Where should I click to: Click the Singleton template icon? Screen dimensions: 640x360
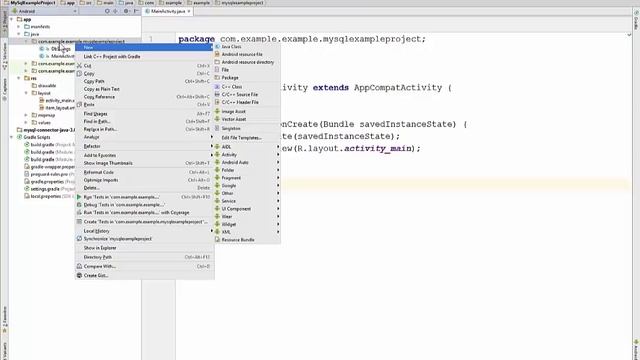217,128
